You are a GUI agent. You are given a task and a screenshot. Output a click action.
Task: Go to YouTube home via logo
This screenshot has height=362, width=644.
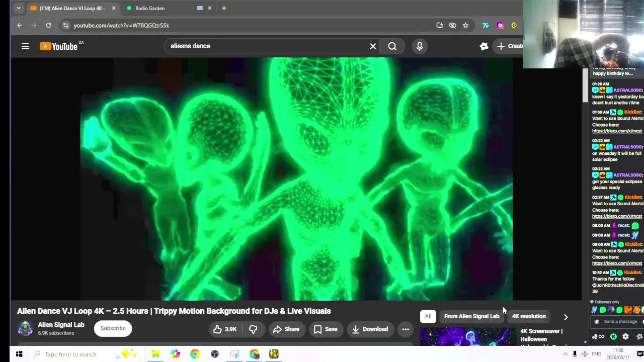[x=58, y=46]
